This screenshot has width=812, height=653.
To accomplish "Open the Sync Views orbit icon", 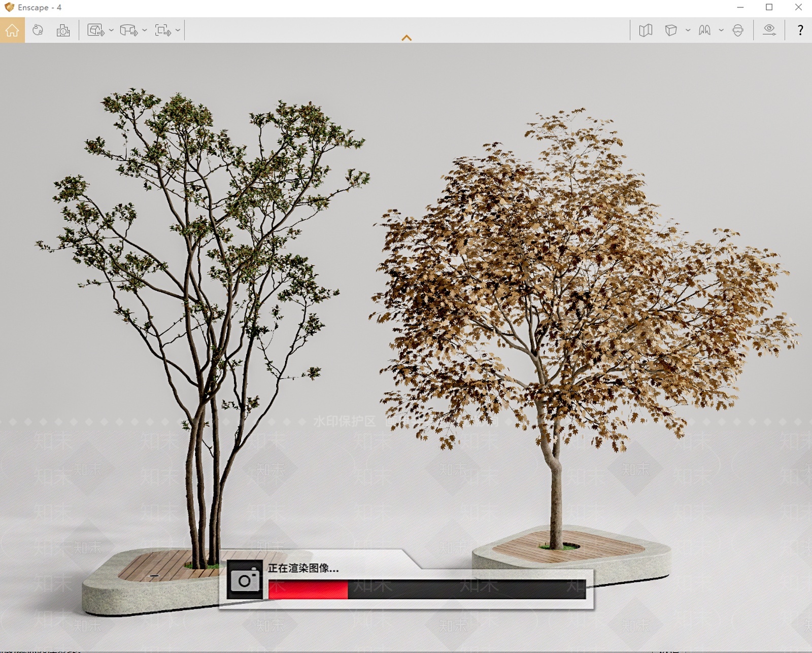I will point(38,30).
